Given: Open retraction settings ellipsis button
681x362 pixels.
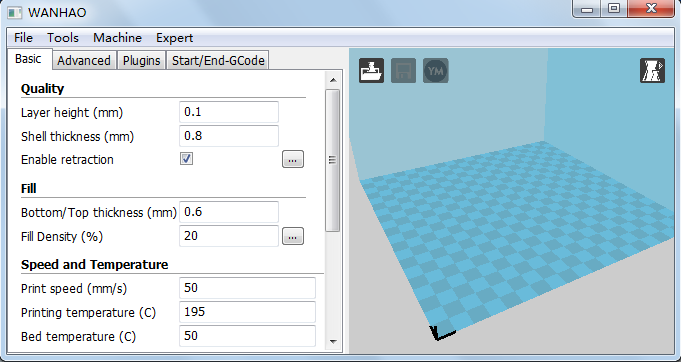Looking at the screenshot, I should 293,159.
